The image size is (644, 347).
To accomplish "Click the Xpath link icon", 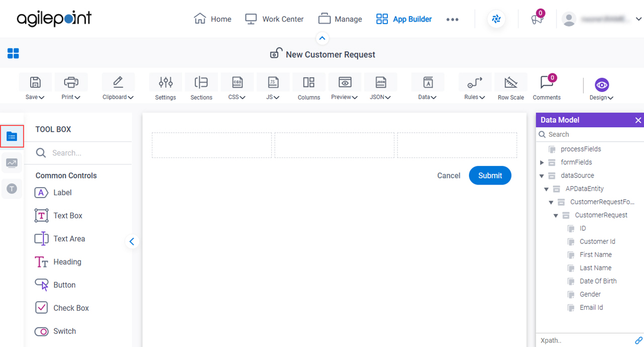I will tap(638, 340).
